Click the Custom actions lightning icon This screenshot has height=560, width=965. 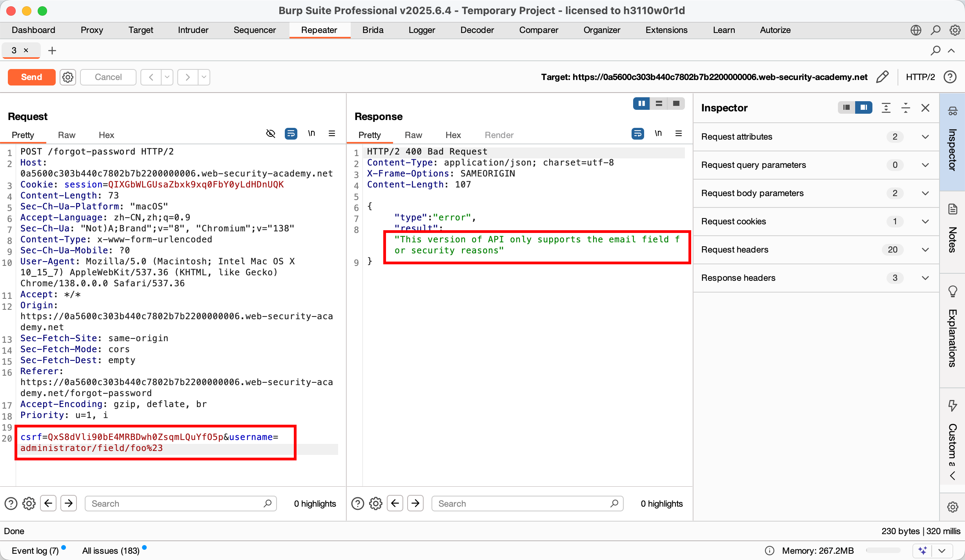[x=952, y=405]
